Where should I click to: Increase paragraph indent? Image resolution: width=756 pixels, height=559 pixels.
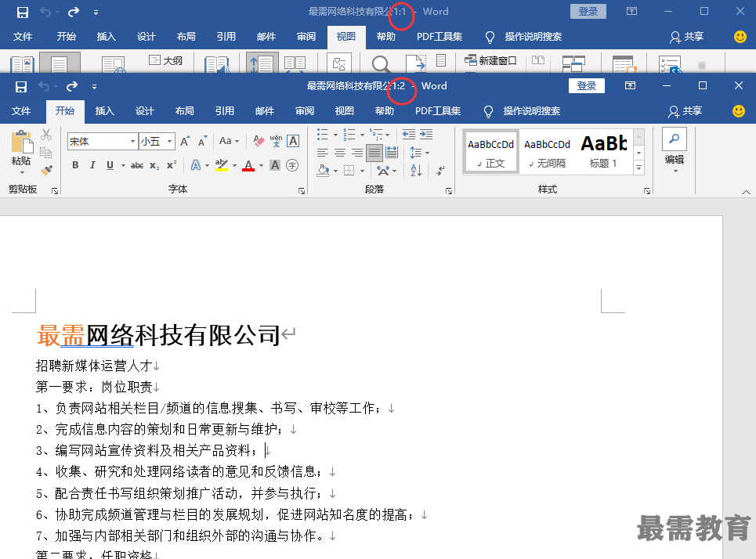click(x=426, y=135)
